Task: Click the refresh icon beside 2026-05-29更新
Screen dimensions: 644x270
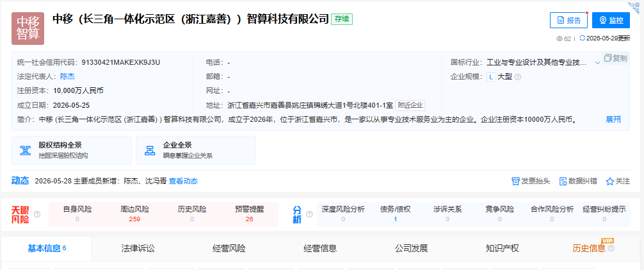Action: pos(582,38)
